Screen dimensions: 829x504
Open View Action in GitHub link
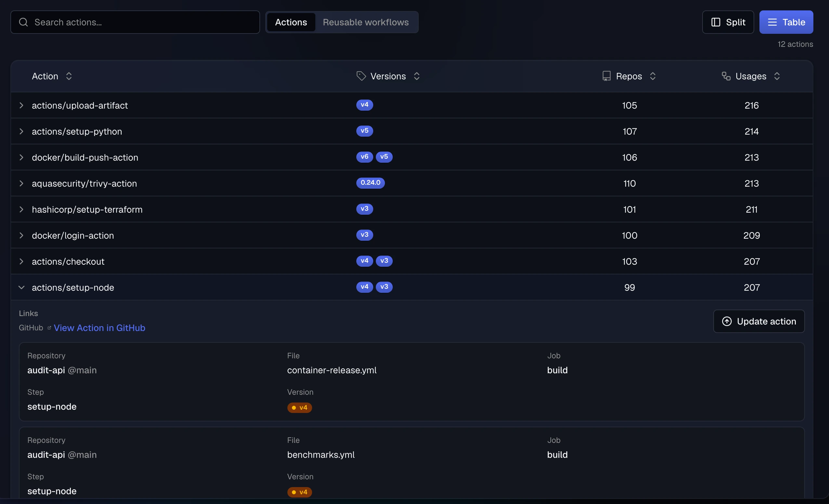click(x=99, y=328)
